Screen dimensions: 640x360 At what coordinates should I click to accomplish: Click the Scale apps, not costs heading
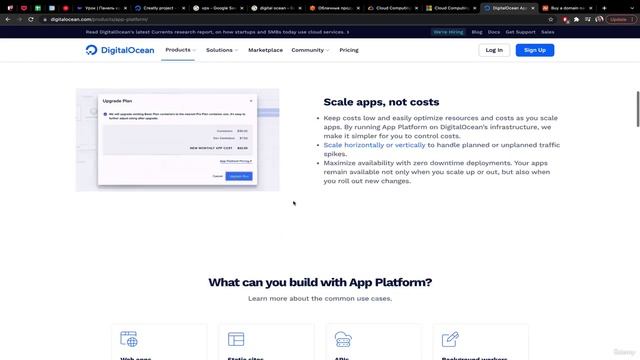(381, 102)
